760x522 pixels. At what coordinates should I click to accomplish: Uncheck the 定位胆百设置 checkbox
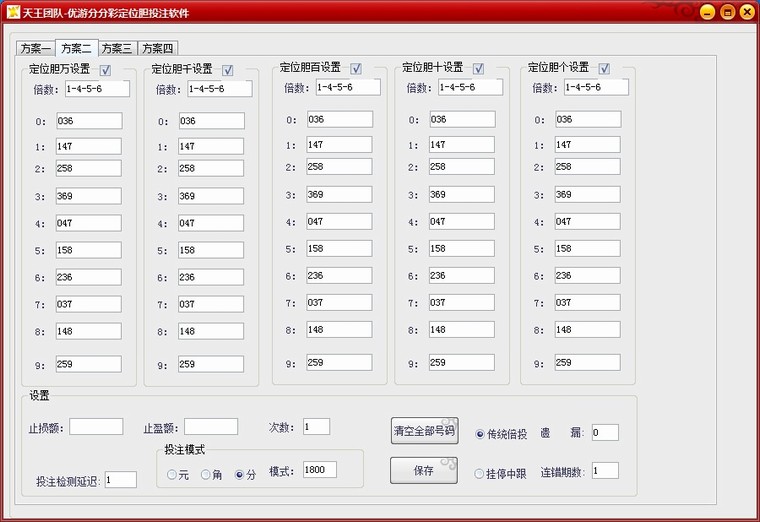click(355, 69)
